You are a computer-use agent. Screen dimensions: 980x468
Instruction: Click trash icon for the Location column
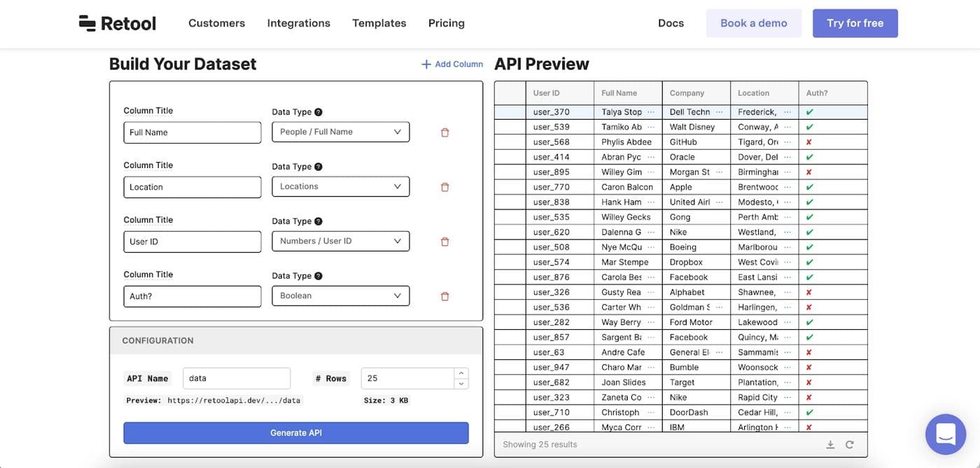pyautogui.click(x=444, y=187)
